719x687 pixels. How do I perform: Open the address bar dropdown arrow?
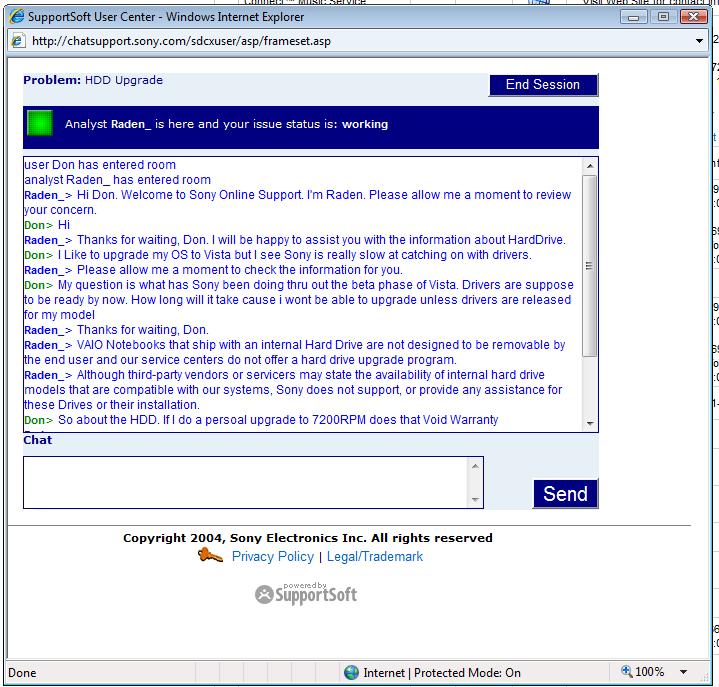coord(699,41)
